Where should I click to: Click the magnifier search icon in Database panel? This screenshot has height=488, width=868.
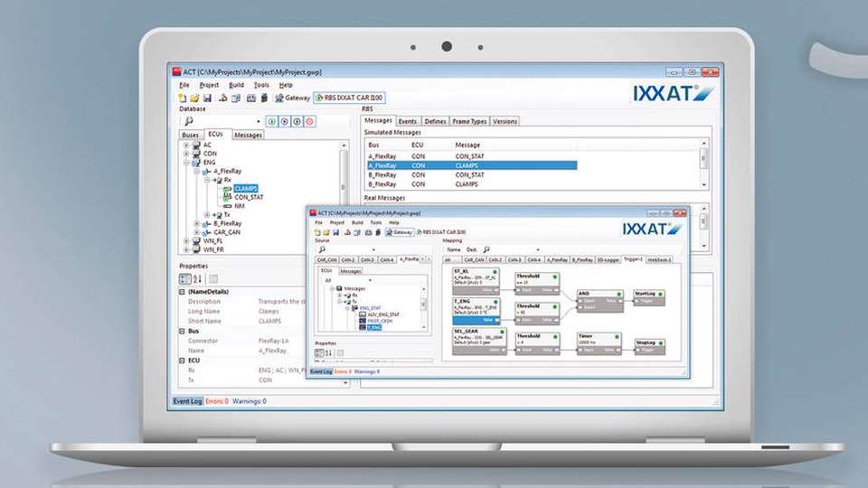click(x=188, y=121)
